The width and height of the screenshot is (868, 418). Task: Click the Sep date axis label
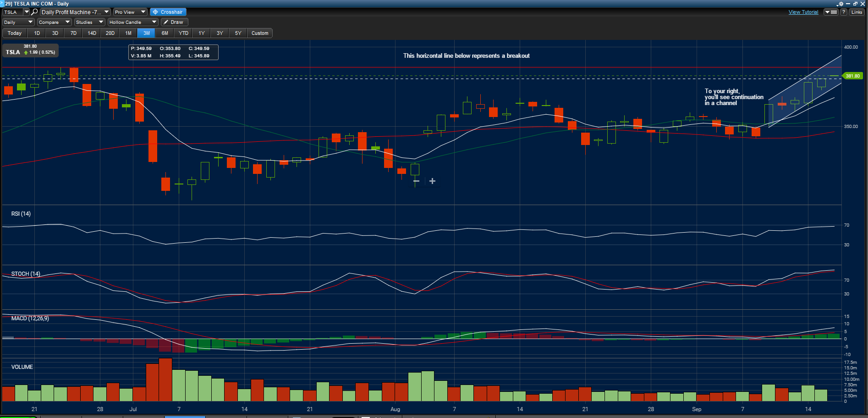coord(697,409)
